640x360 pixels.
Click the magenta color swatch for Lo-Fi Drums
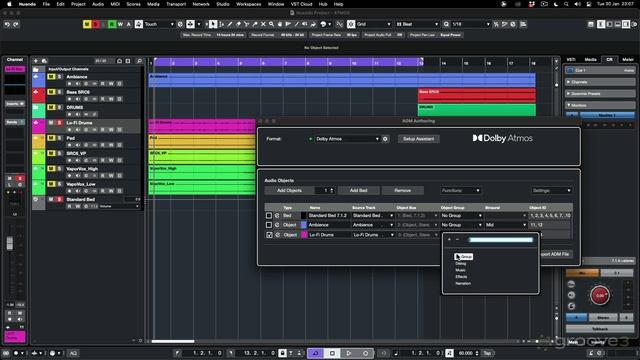click(x=304, y=235)
